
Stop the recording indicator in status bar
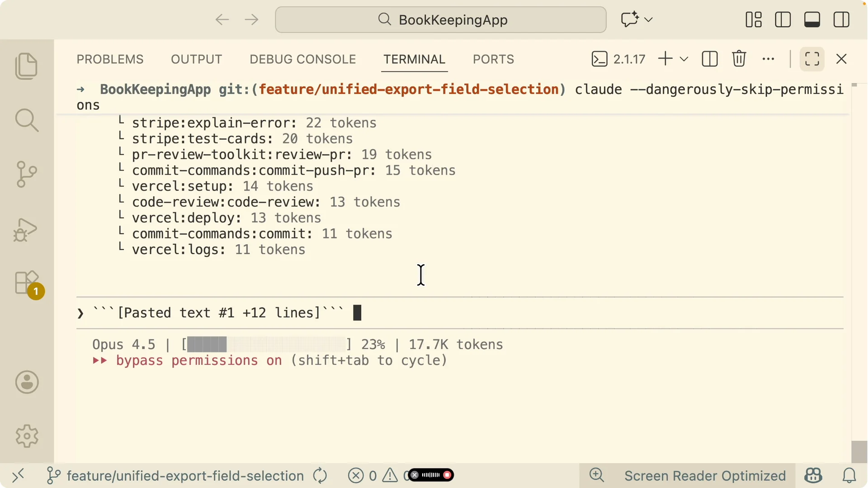pyautogui.click(x=447, y=475)
